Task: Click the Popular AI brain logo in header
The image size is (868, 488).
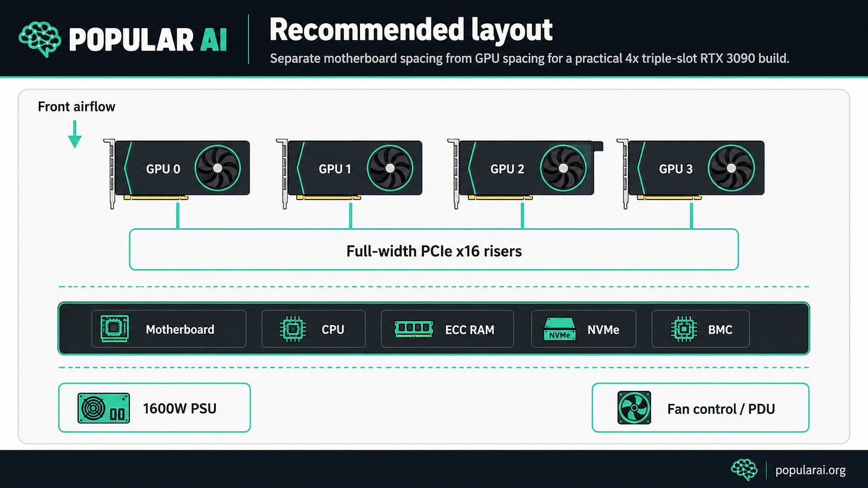Action: coord(41,39)
